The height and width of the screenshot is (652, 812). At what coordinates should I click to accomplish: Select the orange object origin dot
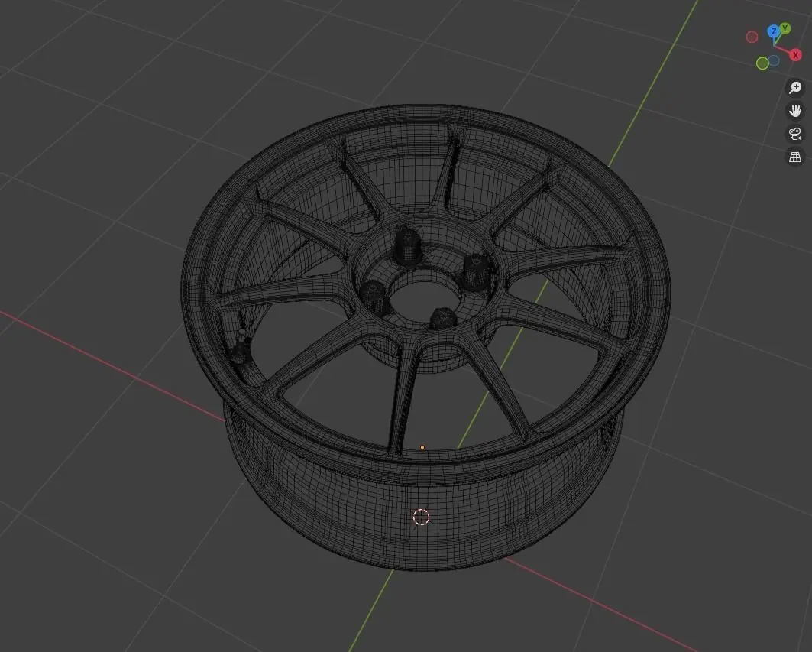[x=422, y=447]
